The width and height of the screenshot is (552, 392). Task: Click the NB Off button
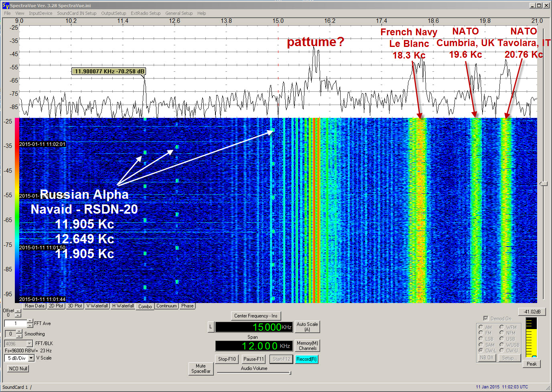pyautogui.click(x=487, y=358)
